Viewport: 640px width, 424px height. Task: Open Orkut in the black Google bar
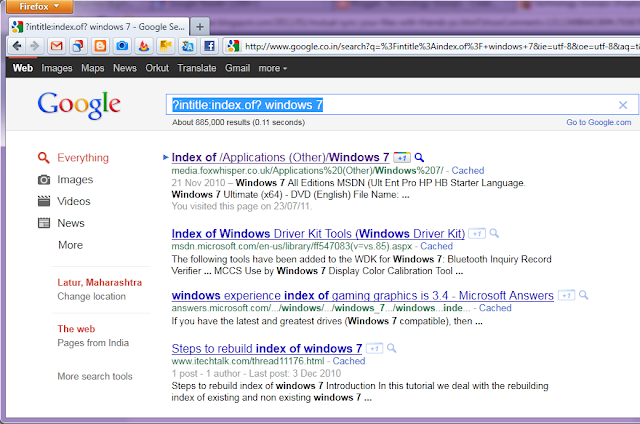(x=157, y=68)
